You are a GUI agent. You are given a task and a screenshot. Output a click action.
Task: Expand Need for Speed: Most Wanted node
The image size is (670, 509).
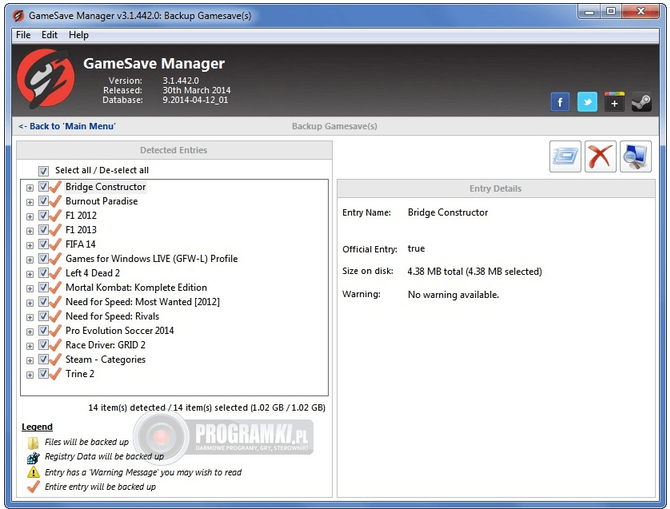(x=29, y=303)
